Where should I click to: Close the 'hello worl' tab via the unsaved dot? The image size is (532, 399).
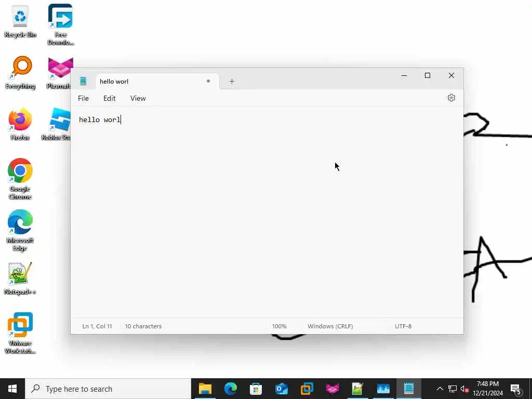208,81
